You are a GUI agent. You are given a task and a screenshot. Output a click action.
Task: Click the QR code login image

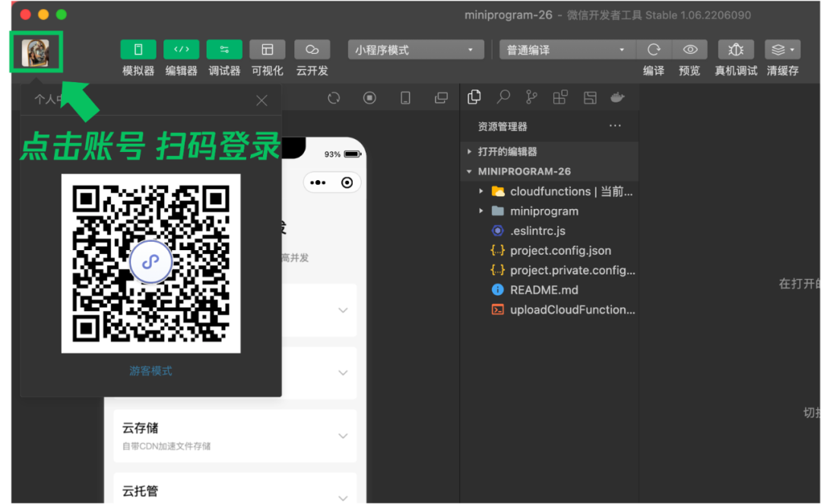click(151, 263)
